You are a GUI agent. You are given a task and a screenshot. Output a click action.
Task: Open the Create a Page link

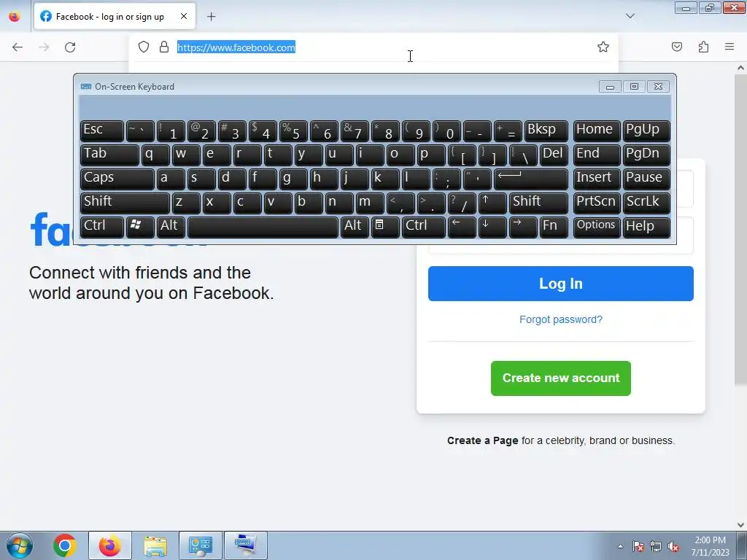pyautogui.click(x=483, y=440)
